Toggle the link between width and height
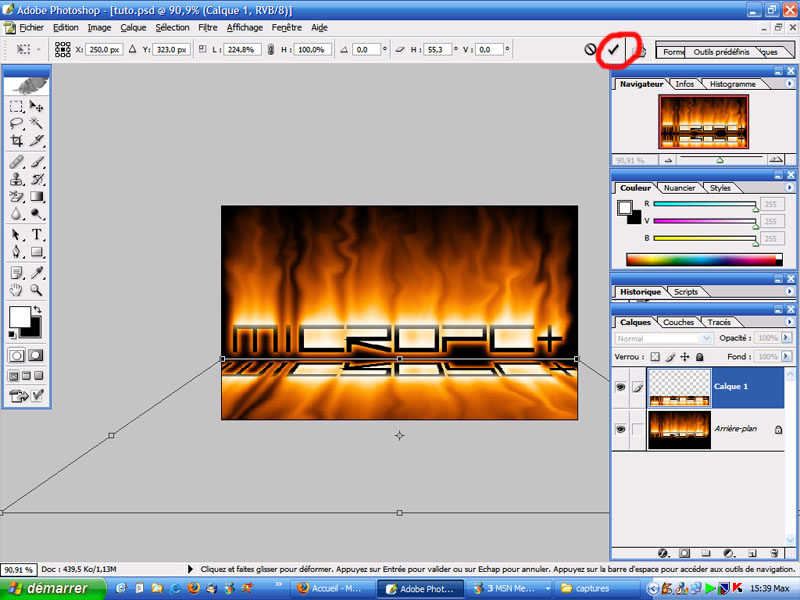The image size is (800, 600). click(x=271, y=49)
